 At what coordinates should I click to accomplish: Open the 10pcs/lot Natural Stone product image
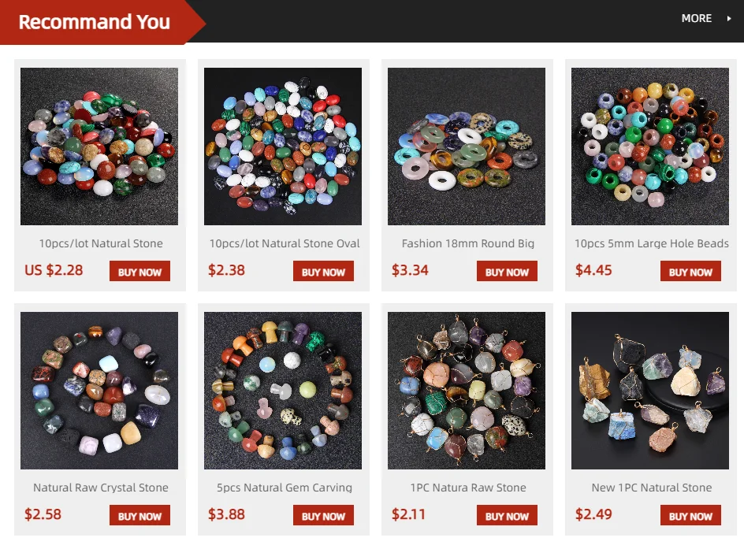tap(99, 146)
